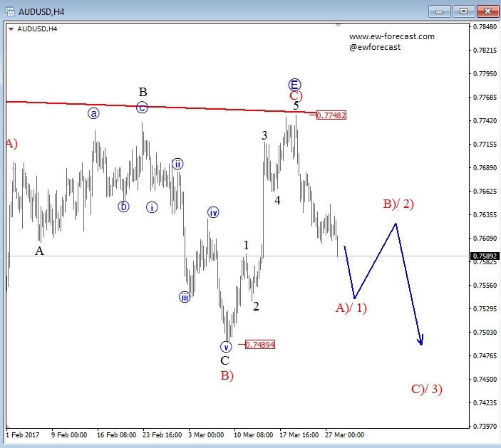
Task: Close the AUDUSD,H4 chart window
Action: tap(487, 12)
